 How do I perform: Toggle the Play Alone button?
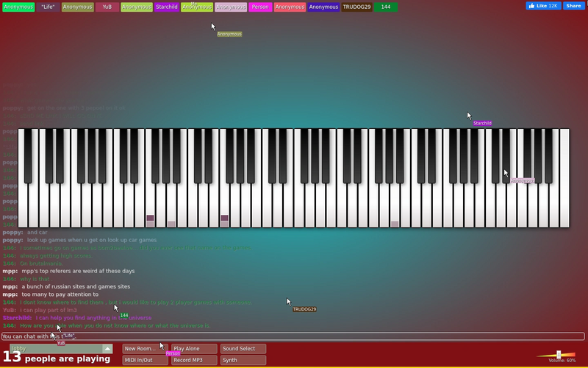pyautogui.click(x=194, y=348)
